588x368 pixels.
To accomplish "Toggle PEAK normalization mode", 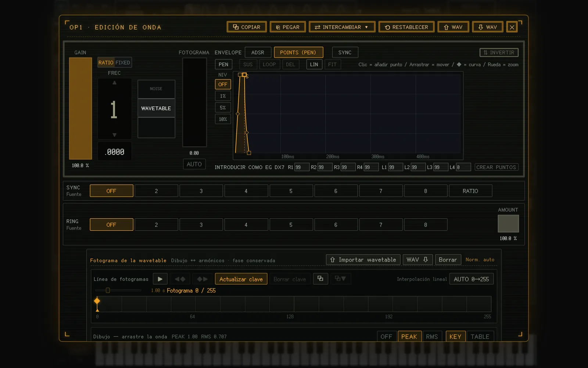I will click(x=409, y=336).
